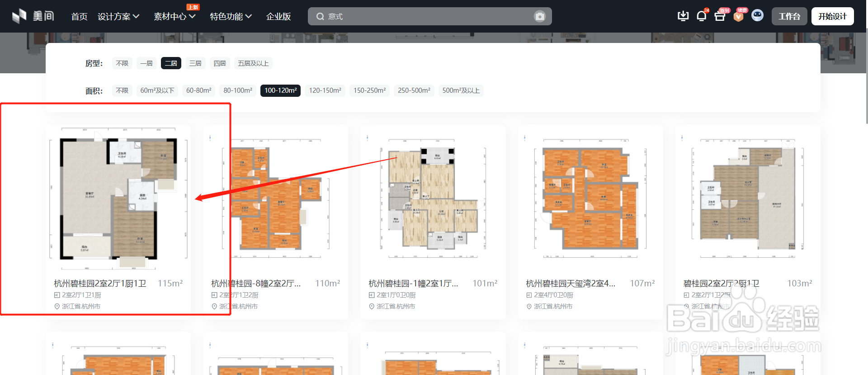Click title 杭州碧桂园2室2厅1厨1卫
This screenshot has width=868, height=375.
100,284
